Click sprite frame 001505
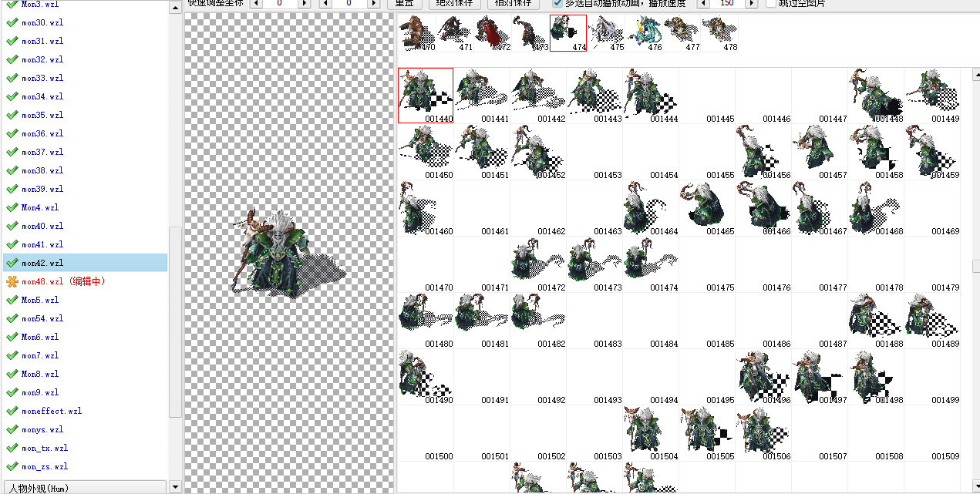 707,433
